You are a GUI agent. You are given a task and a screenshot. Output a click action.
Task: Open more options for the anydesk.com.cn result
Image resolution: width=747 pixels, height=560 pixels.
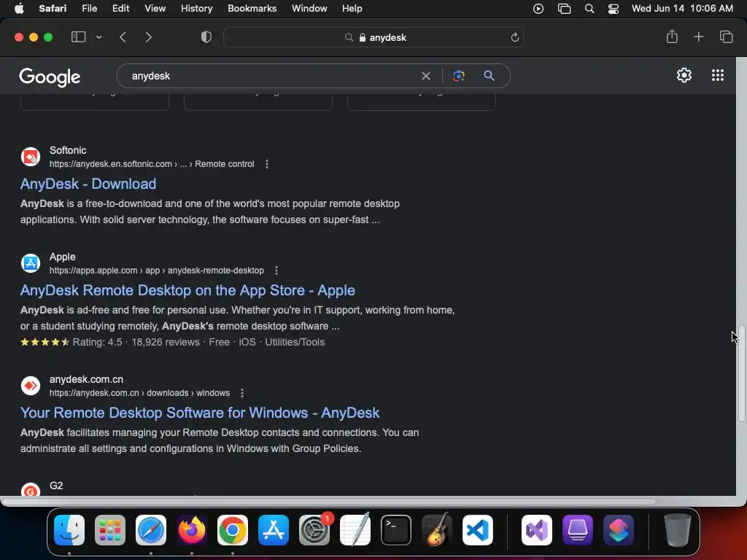242,393
